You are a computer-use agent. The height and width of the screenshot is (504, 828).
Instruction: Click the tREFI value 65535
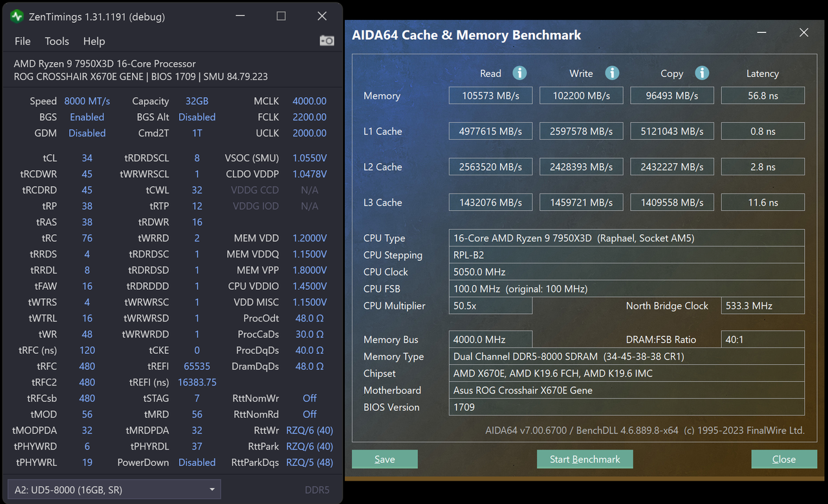pos(197,366)
